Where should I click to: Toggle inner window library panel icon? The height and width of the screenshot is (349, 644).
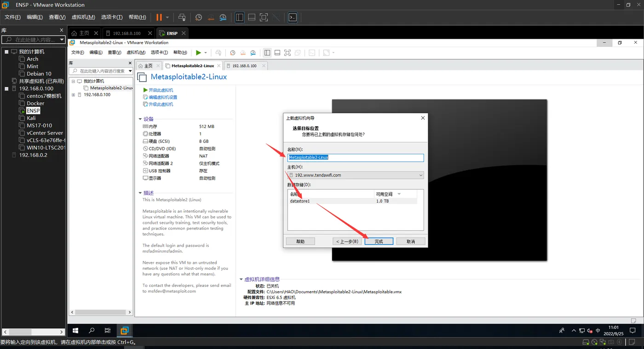[267, 53]
